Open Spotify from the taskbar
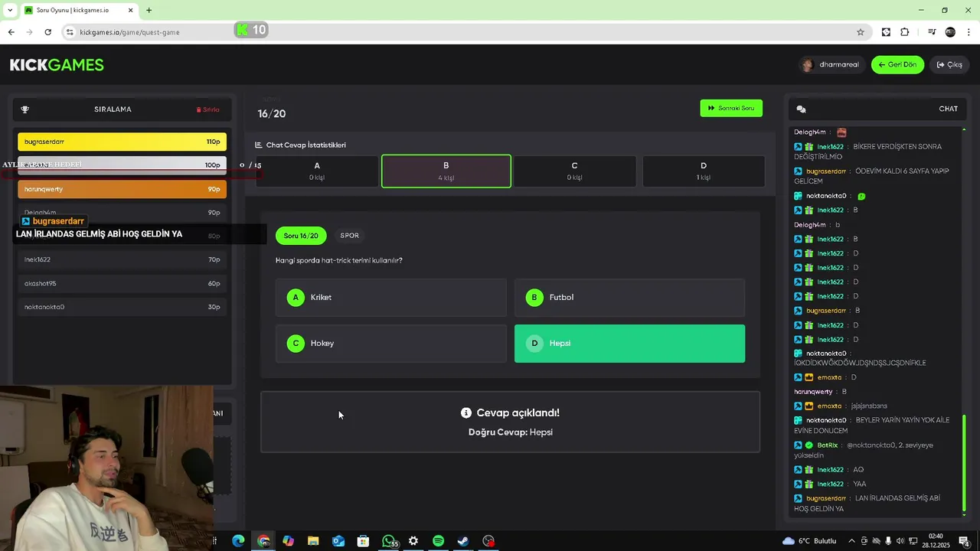This screenshot has height=551, width=980. (438, 541)
